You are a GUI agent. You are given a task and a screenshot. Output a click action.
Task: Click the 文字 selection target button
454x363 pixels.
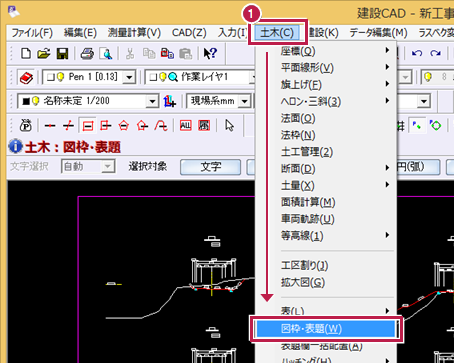tap(210, 167)
